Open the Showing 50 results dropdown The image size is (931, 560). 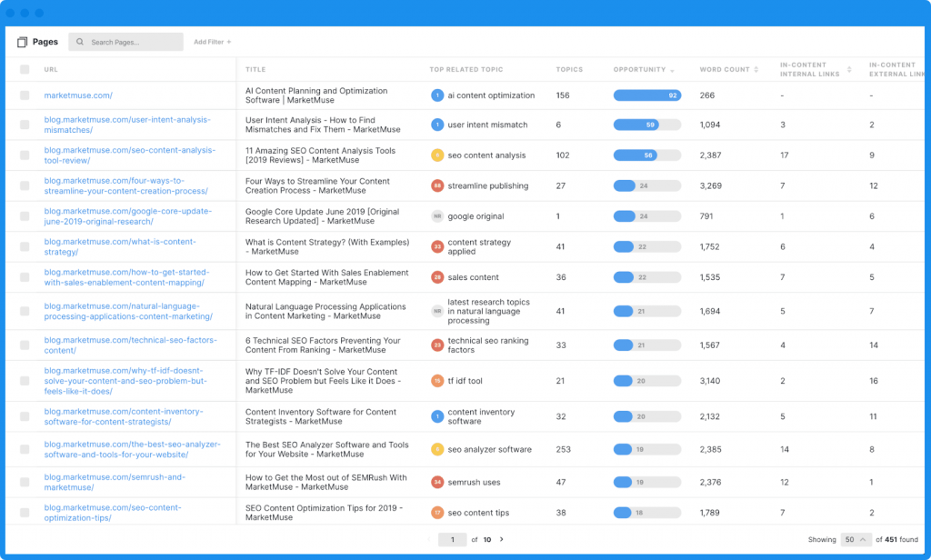856,539
